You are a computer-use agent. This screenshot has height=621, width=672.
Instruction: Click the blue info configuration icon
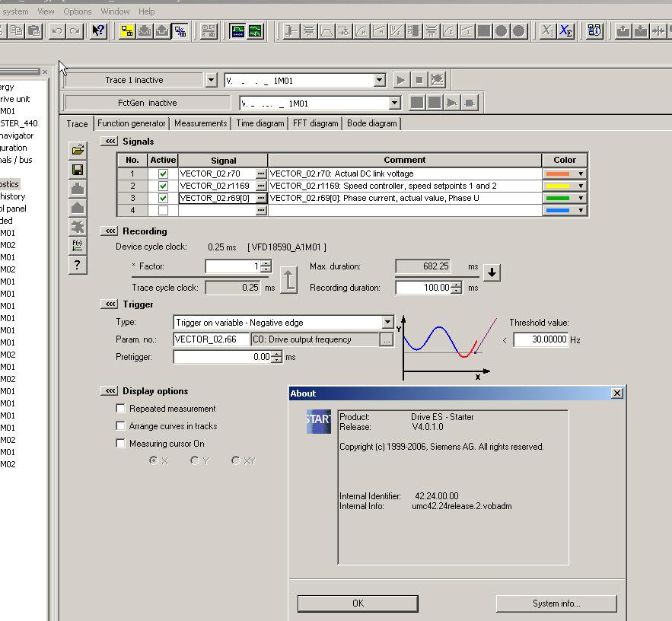point(594,31)
